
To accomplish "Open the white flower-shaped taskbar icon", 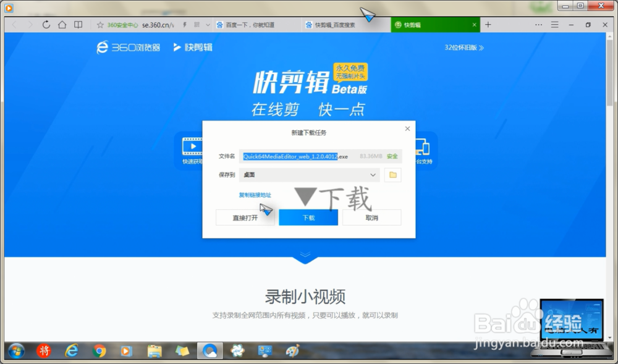I will coord(237,350).
